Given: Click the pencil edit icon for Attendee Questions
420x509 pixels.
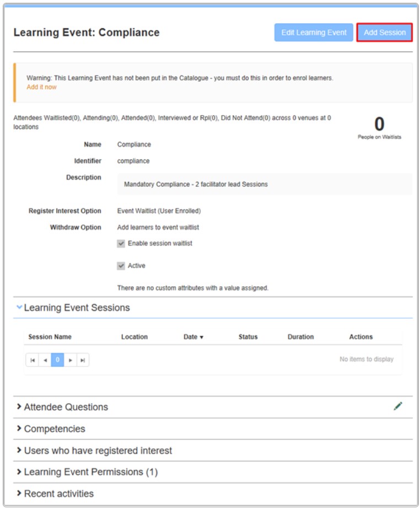Looking at the screenshot, I should (x=398, y=406).
